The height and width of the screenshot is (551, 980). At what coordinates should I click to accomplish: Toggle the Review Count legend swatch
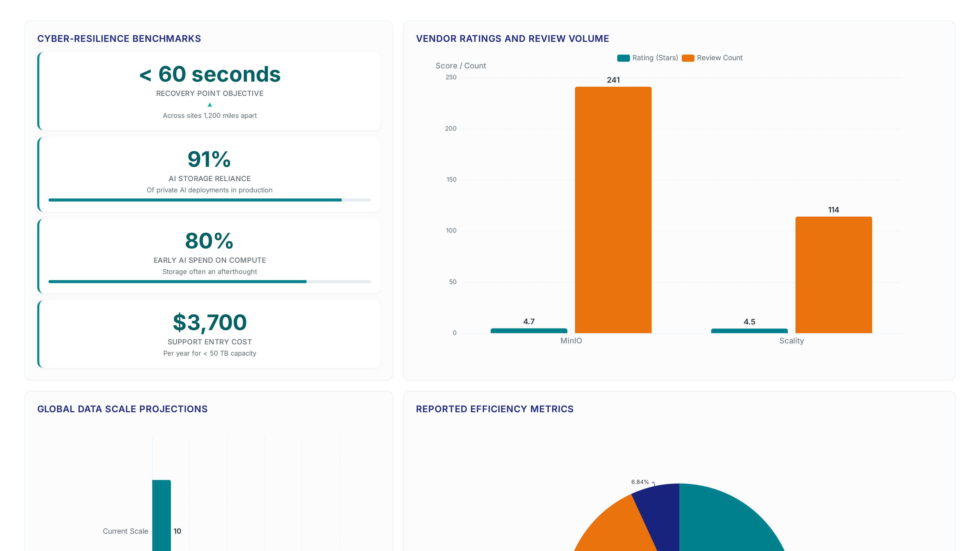(688, 58)
